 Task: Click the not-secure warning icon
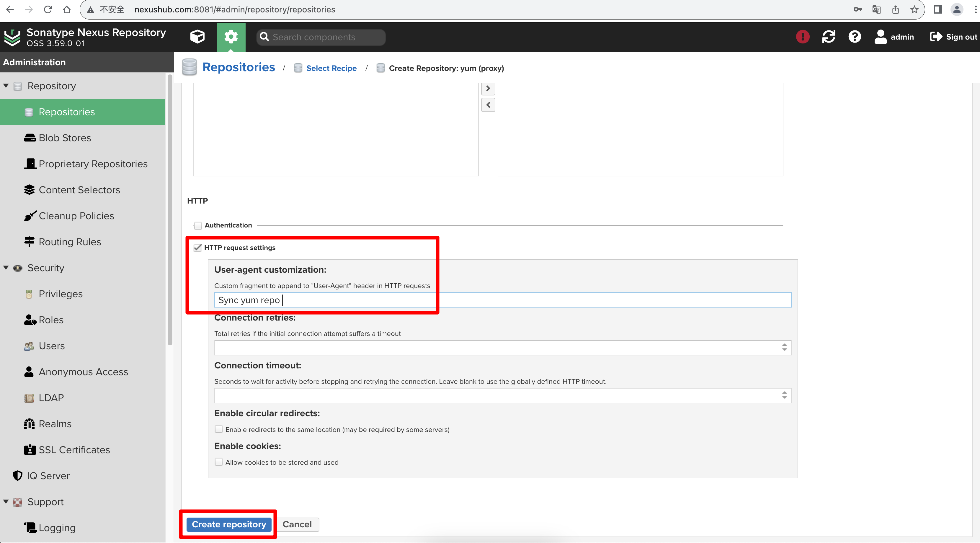91,9
